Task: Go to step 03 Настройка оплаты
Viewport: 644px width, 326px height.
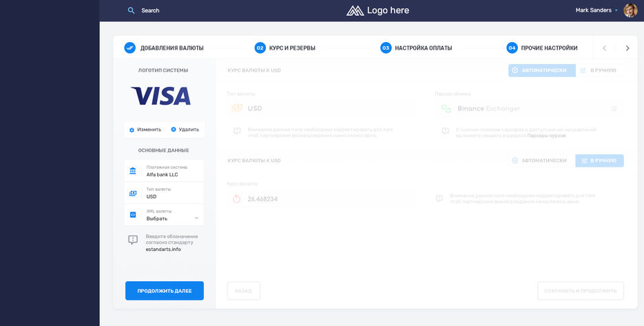Action: pos(416,48)
